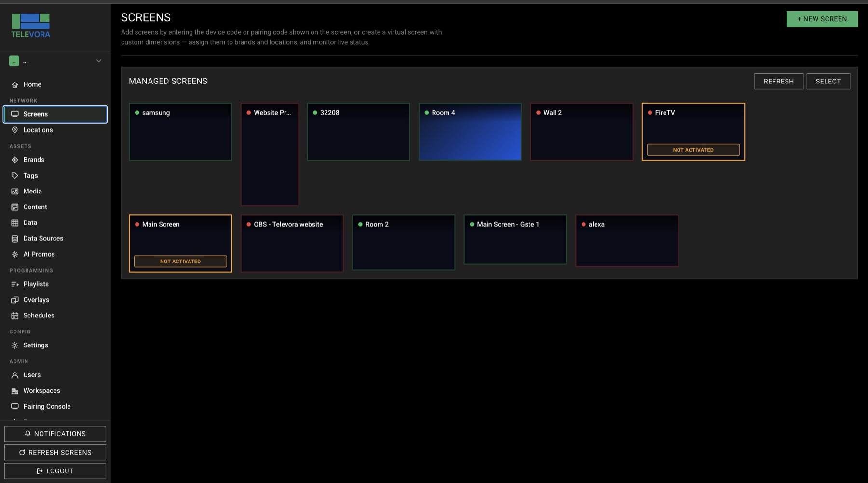
Task: Click the REFRESH SCREENS button
Action: click(x=55, y=453)
